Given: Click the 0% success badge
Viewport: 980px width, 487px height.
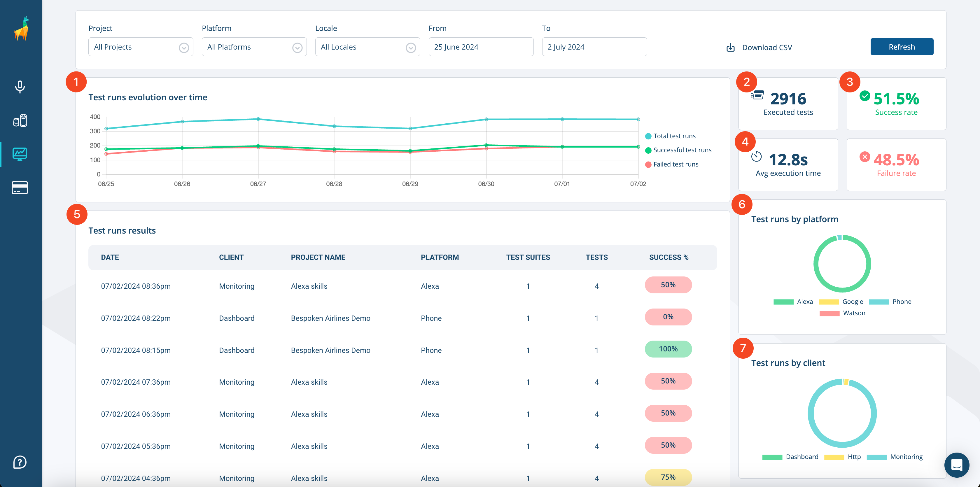Looking at the screenshot, I should coord(668,317).
